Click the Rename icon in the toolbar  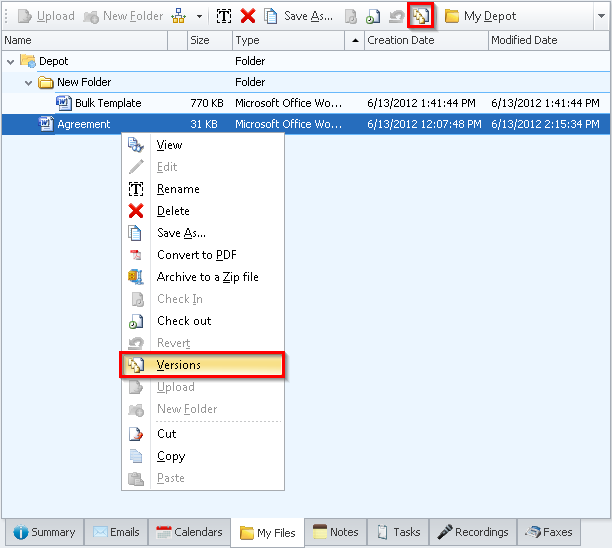tap(224, 16)
